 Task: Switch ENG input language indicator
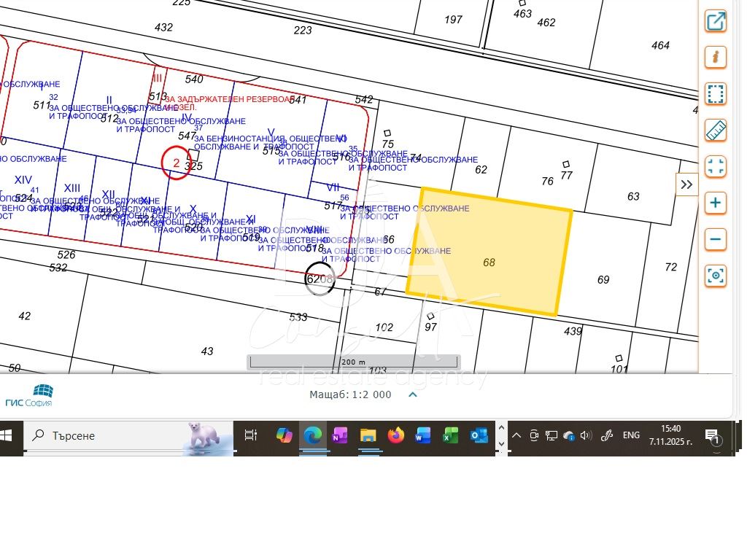coord(631,435)
